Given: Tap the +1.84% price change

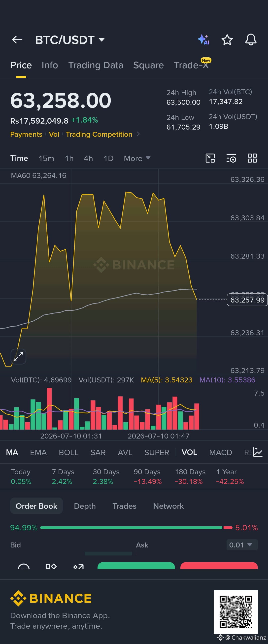Looking at the screenshot, I should pos(85,120).
